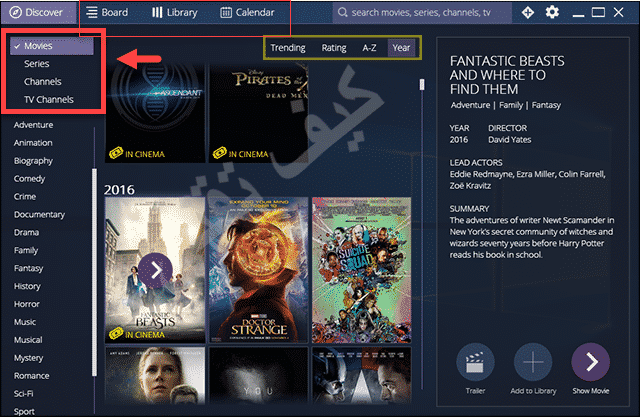Viewport: 640px width, 417px height.
Task: Select the checked Movies menu entry
Action: pos(52,46)
